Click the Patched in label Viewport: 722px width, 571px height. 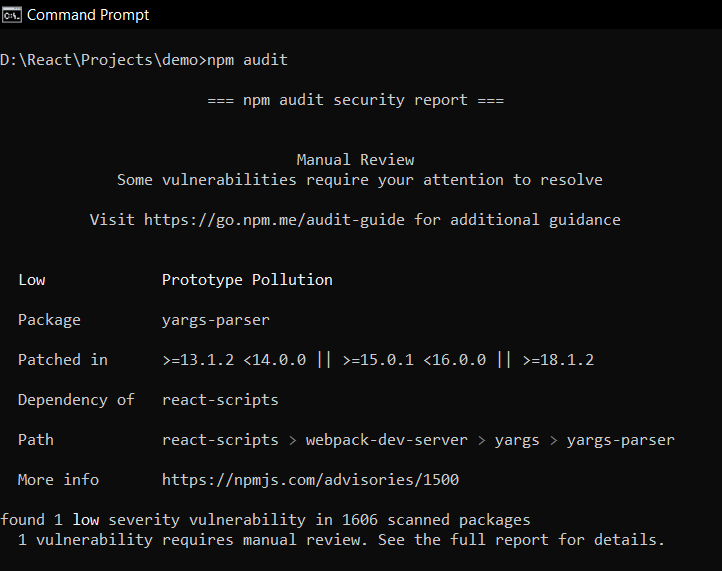click(x=63, y=360)
